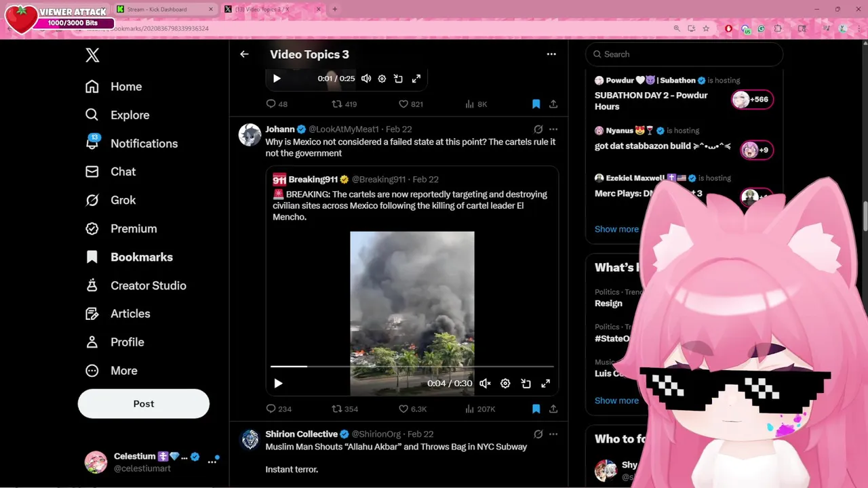The height and width of the screenshot is (488, 868).
Task: Open more options on Shirion Collective's post
Action: click(553, 434)
